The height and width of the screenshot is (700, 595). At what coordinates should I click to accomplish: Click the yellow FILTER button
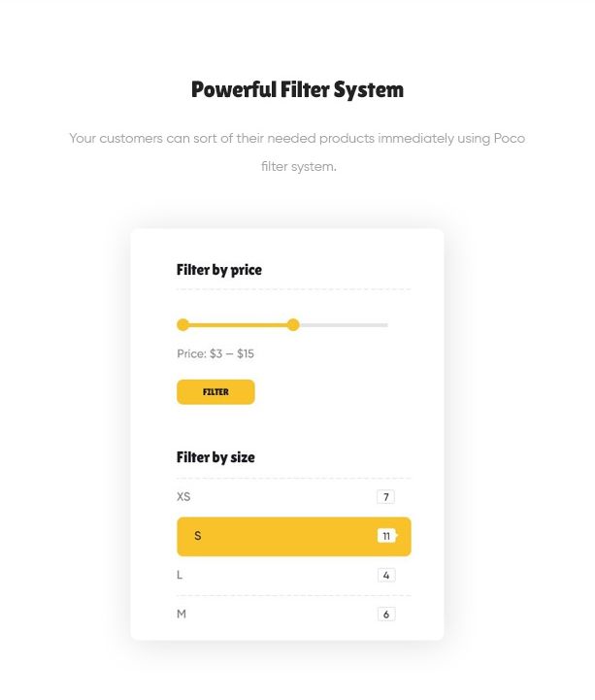click(x=215, y=392)
